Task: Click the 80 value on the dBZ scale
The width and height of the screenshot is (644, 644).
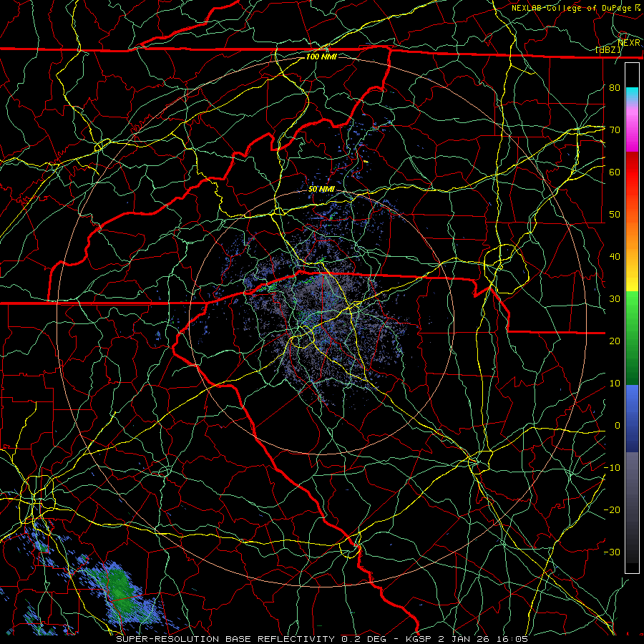Action: coord(615,87)
